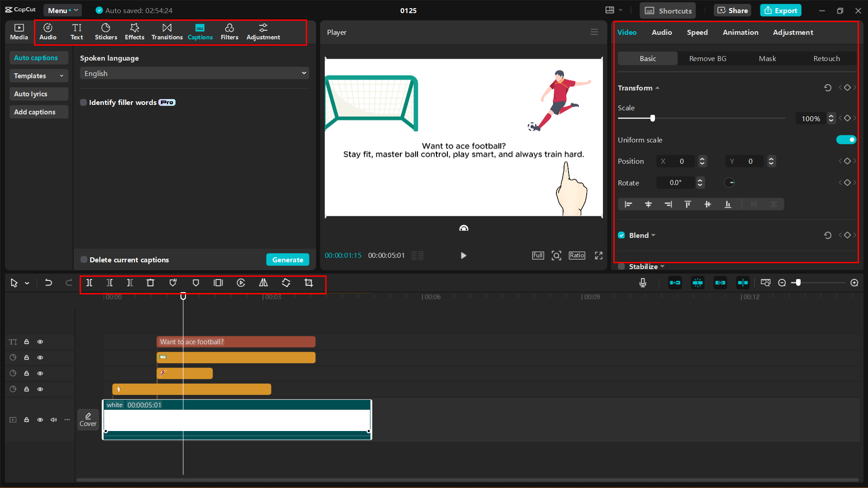
Task: Collapse the Transform section
Action: click(x=658, y=88)
